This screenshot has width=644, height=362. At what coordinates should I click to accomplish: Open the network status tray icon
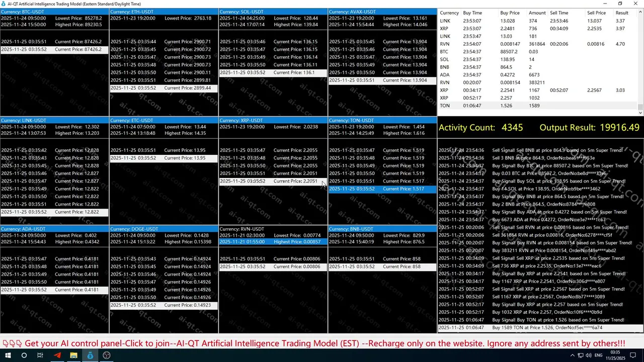(581, 355)
